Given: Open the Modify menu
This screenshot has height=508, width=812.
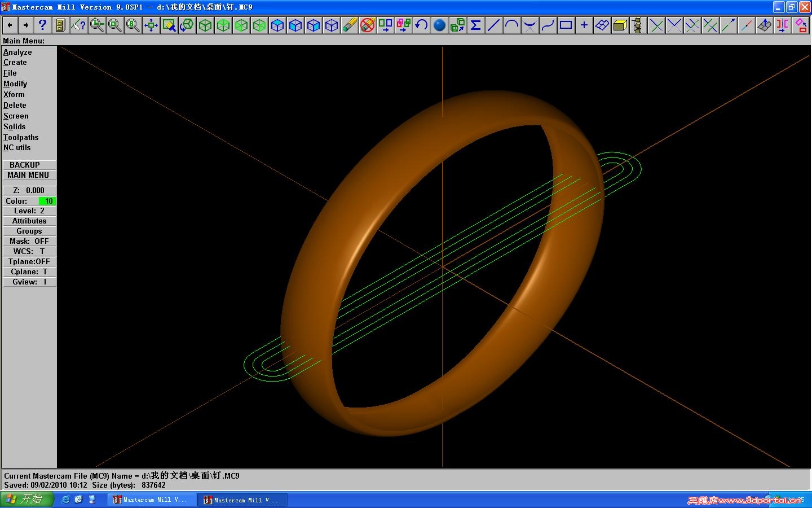Looking at the screenshot, I should (x=15, y=84).
